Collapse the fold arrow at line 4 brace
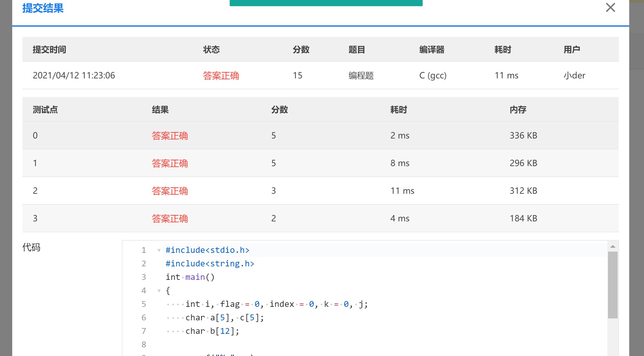Screen dimensions: 644x356 click(159, 291)
